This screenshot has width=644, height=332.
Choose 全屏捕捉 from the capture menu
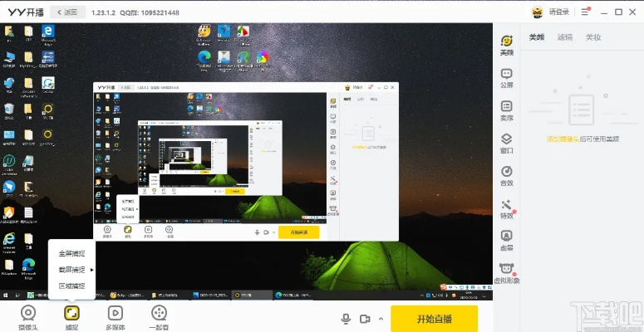pos(71,254)
